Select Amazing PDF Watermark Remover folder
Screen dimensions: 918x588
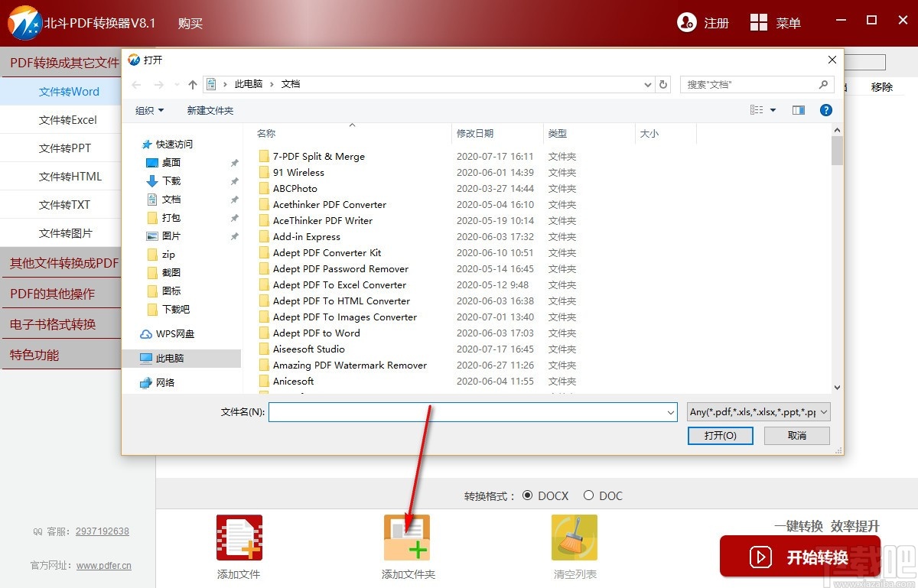pyautogui.click(x=350, y=365)
